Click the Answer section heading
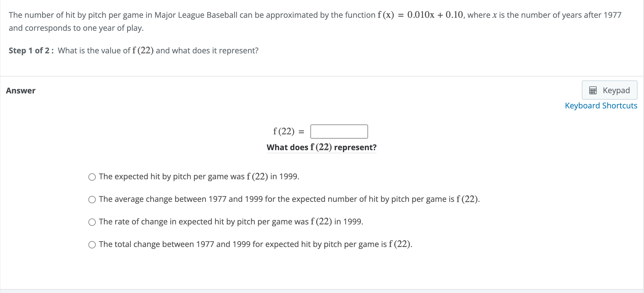 [x=20, y=90]
